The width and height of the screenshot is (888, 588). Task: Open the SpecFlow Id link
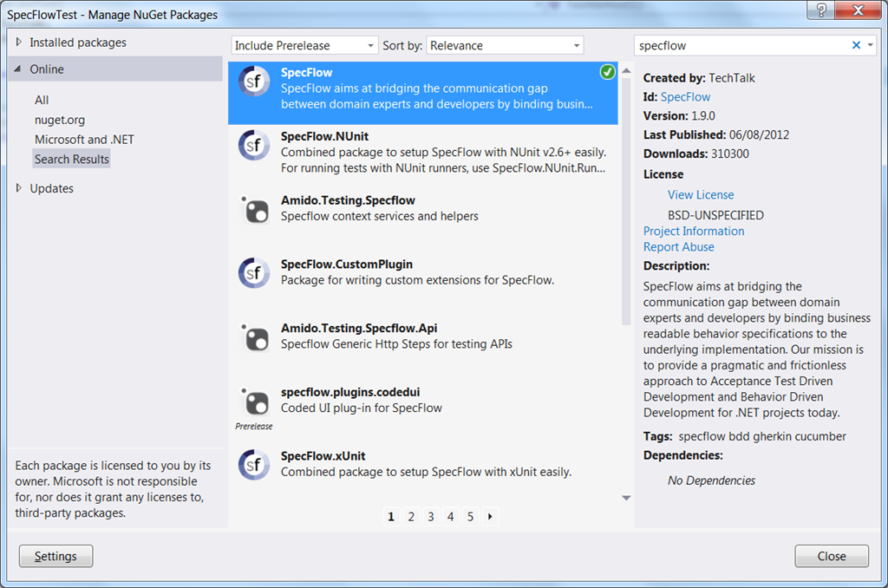[x=685, y=97]
